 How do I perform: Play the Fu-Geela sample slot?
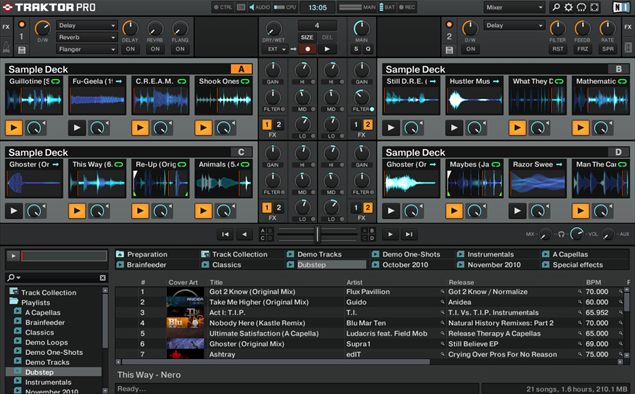[77, 128]
